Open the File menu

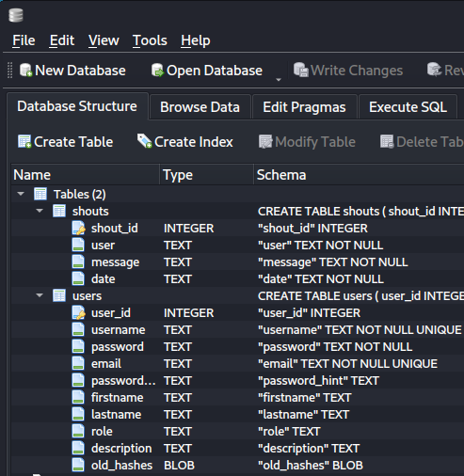point(24,40)
